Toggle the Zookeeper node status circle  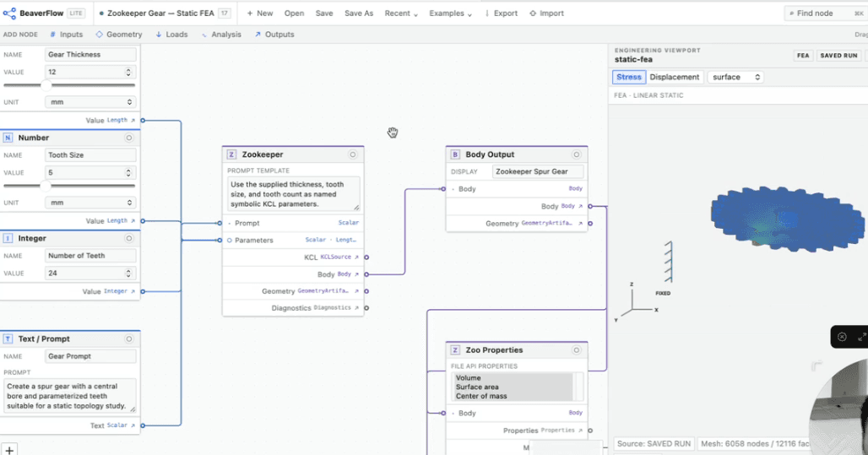(x=353, y=155)
